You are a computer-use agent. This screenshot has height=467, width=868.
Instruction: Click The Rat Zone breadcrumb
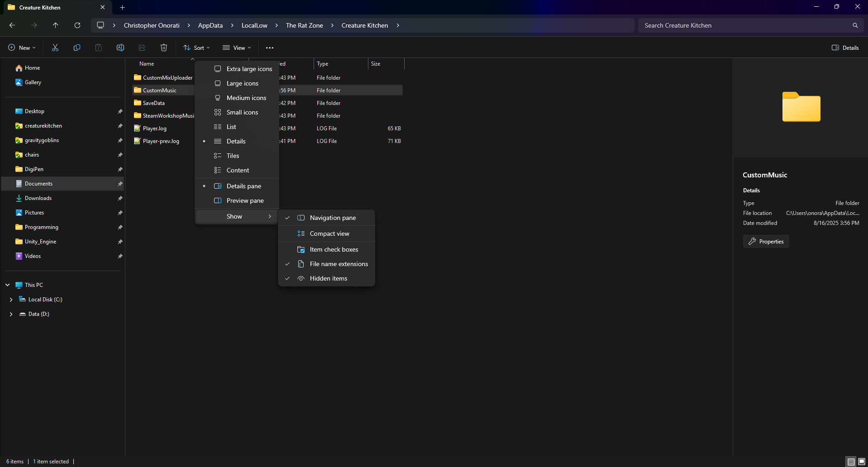tap(304, 25)
